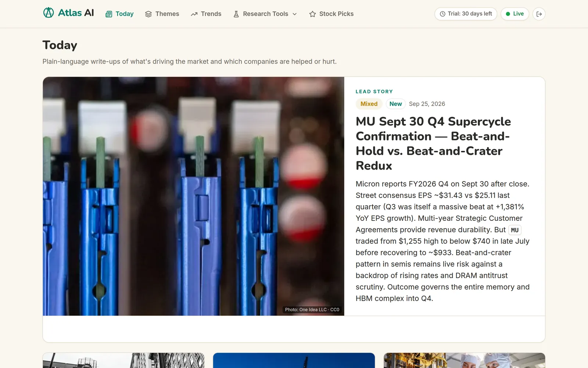Click the New badge
This screenshot has width=588, height=368.
(395, 104)
